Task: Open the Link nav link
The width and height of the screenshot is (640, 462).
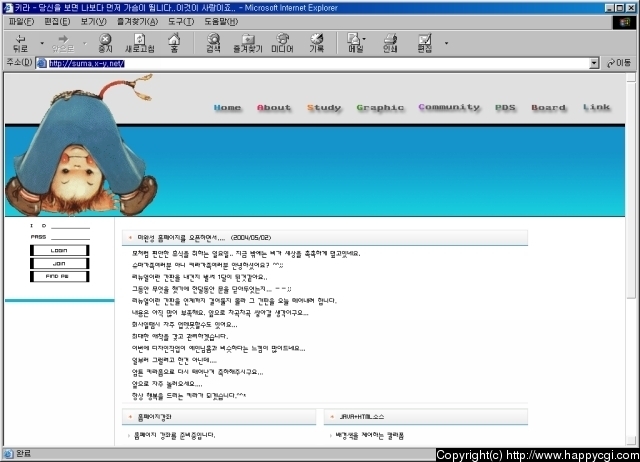Action: tap(596, 107)
